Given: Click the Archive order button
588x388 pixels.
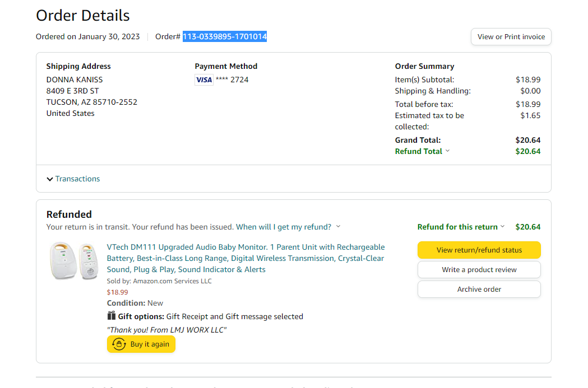Looking at the screenshot, I should (479, 289).
